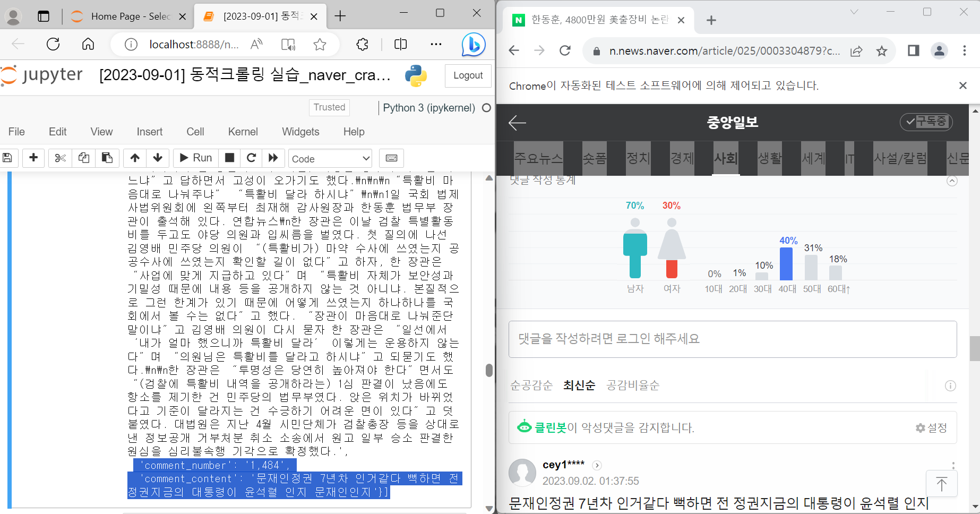Click the Logout button in Jupyter
The height and width of the screenshot is (514, 980).
click(x=468, y=75)
